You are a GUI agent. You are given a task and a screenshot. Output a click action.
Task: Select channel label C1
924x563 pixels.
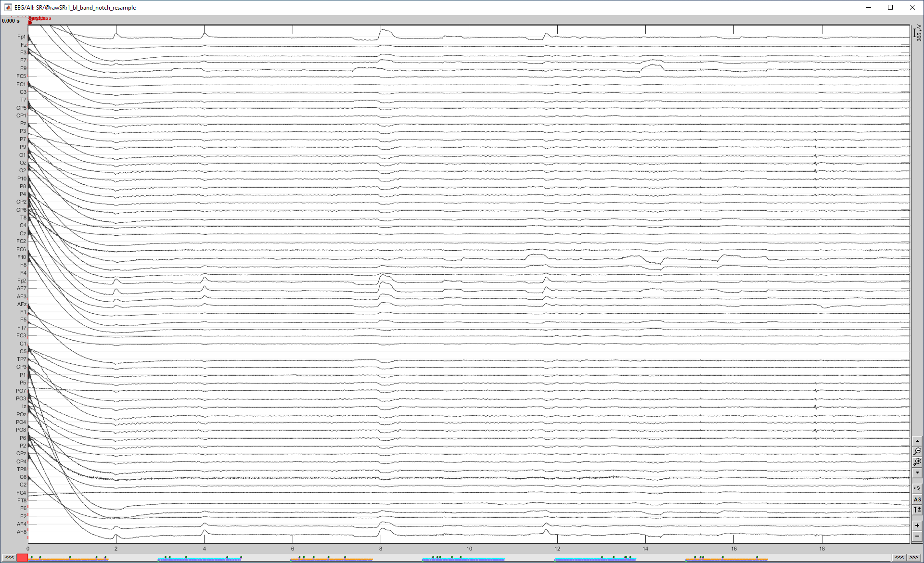[23, 344]
